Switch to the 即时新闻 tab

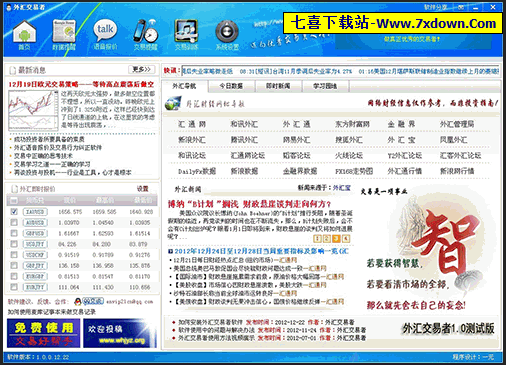(x=278, y=86)
